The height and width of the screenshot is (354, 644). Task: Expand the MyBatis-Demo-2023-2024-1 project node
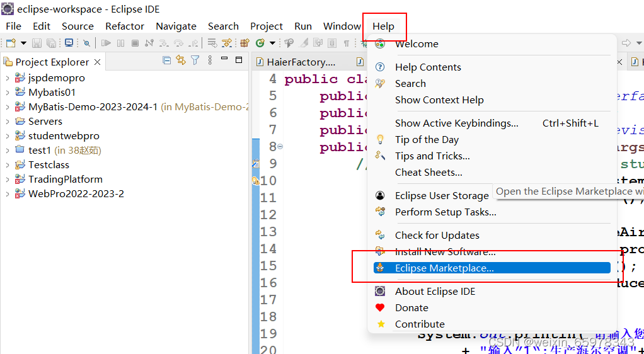[8, 107]
